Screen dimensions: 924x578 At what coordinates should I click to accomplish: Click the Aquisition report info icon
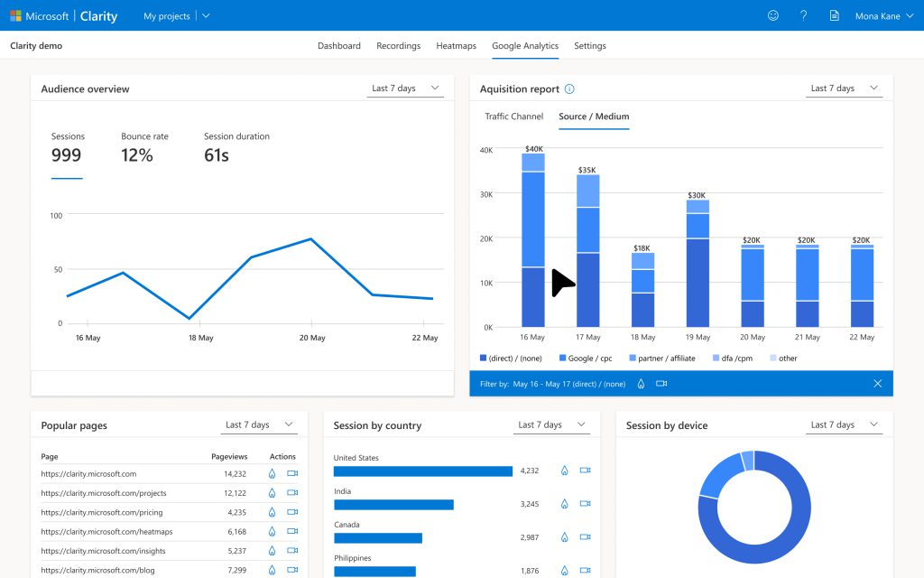tap(569, 89)
